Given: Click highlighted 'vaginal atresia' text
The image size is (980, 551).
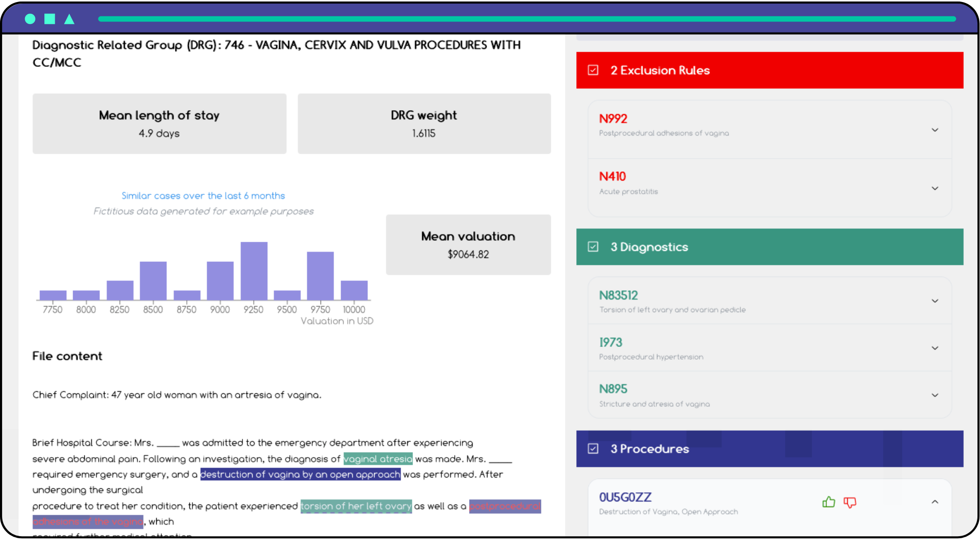Looking at the screenshot, I should point(378,459).
